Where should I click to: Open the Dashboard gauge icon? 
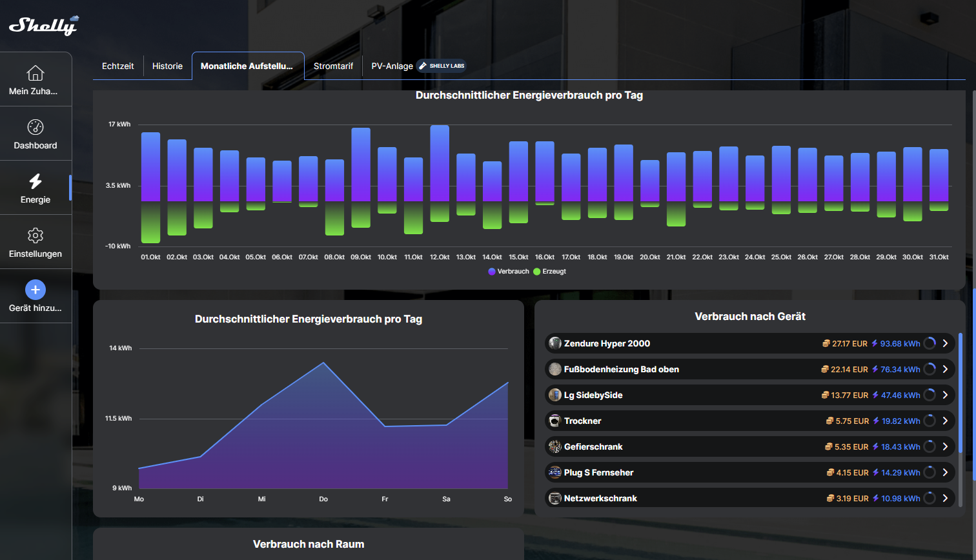(36, 127)
